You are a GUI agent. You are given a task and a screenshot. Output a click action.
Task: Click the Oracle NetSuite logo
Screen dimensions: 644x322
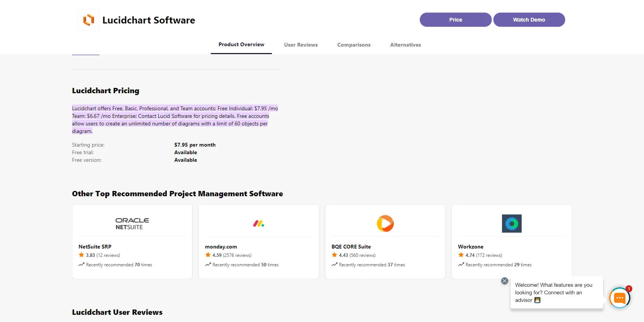(132, 224)
